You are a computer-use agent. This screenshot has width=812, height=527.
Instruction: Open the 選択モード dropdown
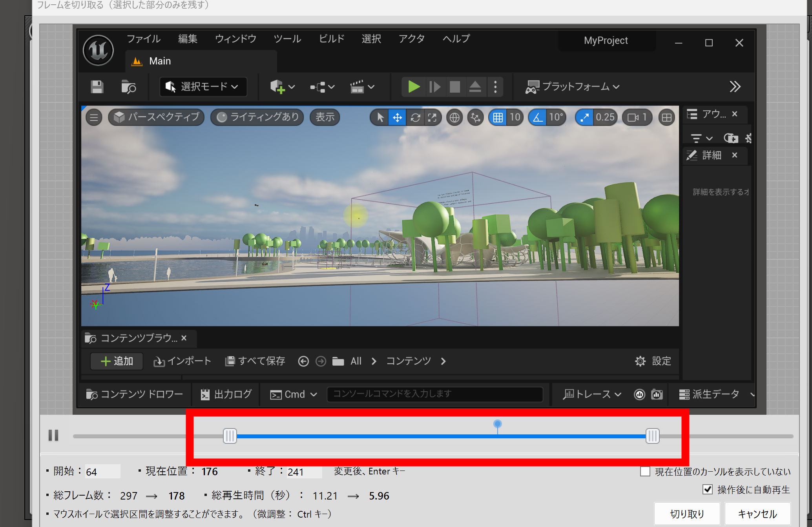pyautogui.click(x=203, y=87)
